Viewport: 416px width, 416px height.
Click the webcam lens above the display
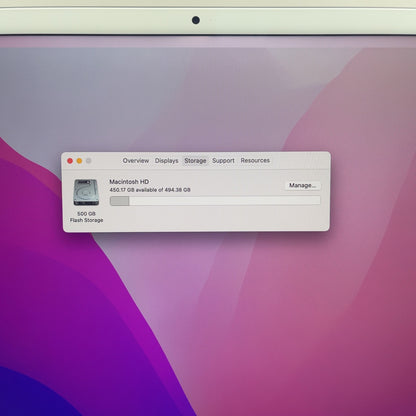pyautogui.click(x=196, y=20)
